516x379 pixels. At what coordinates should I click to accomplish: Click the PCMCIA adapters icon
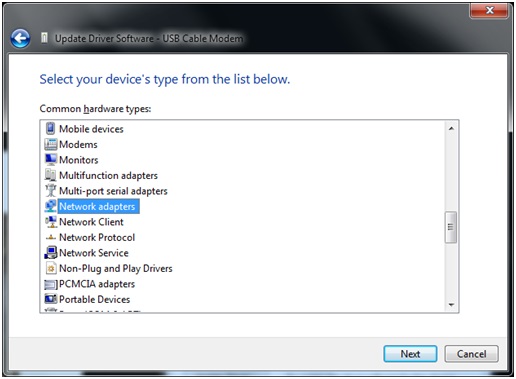click(x=51, y=284)
